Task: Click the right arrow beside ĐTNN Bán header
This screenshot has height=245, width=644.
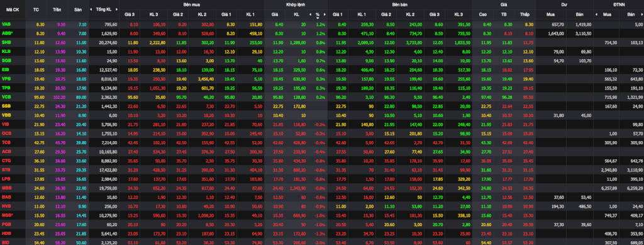Action: (642, 14)
